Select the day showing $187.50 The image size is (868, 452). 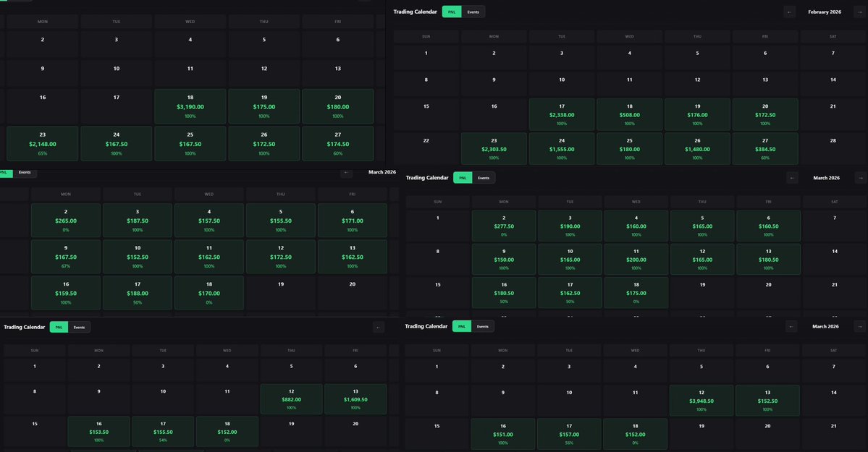(138, 220)
